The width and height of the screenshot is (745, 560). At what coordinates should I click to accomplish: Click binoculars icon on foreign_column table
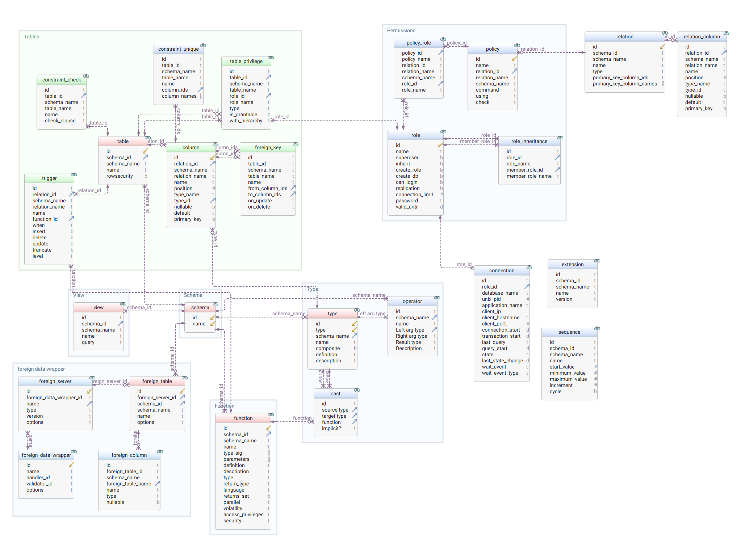[160, 452]
